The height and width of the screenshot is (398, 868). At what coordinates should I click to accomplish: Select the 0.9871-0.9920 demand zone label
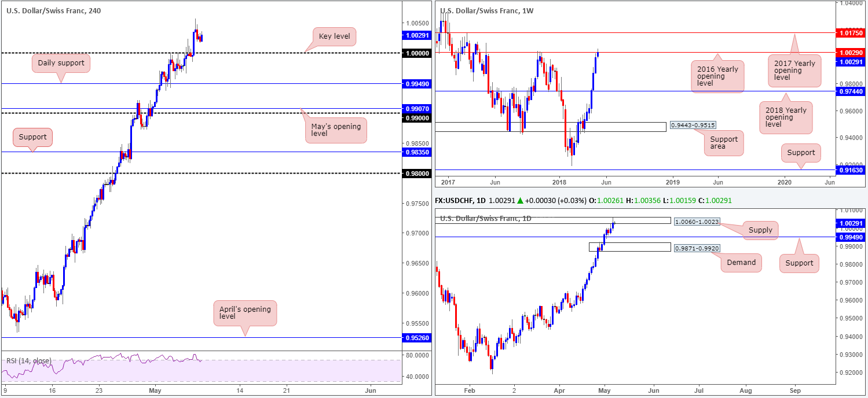click(x=696, y=247)
